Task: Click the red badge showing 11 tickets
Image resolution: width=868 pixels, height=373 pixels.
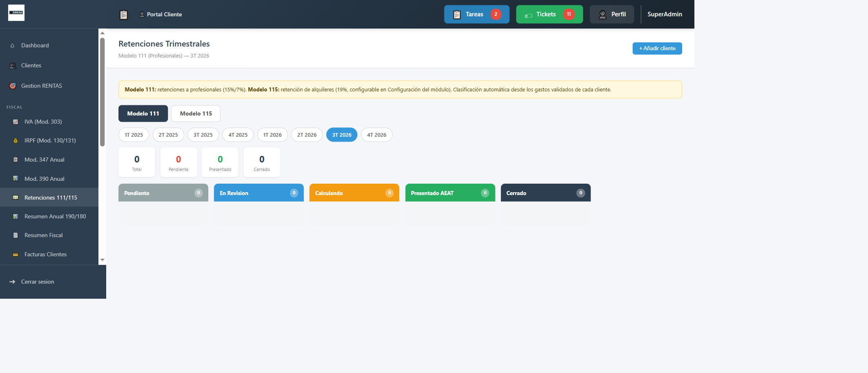Action: (x=569, y=14)
